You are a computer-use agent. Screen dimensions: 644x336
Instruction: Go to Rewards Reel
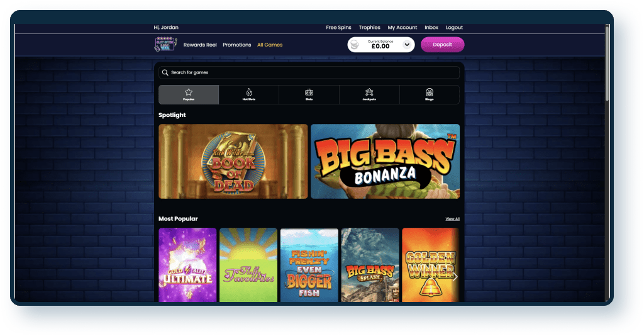[x=200, y=45]
